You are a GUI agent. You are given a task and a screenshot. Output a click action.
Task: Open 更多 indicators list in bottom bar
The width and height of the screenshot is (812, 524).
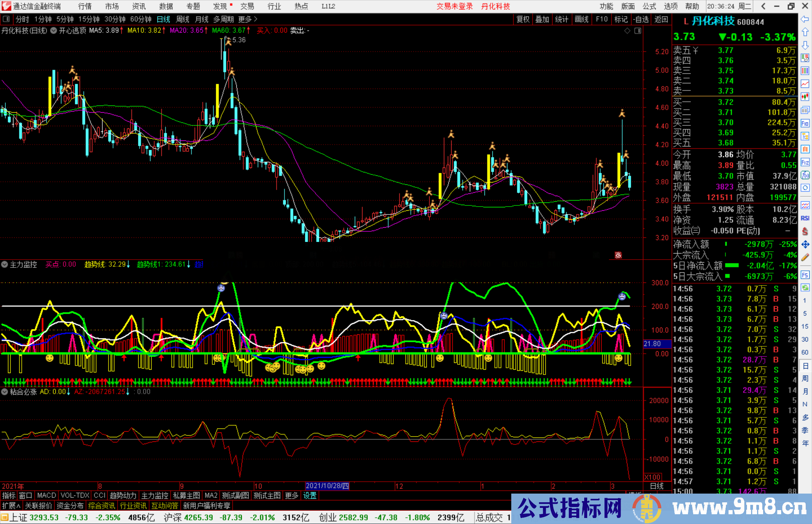click(x=291, y=495)
